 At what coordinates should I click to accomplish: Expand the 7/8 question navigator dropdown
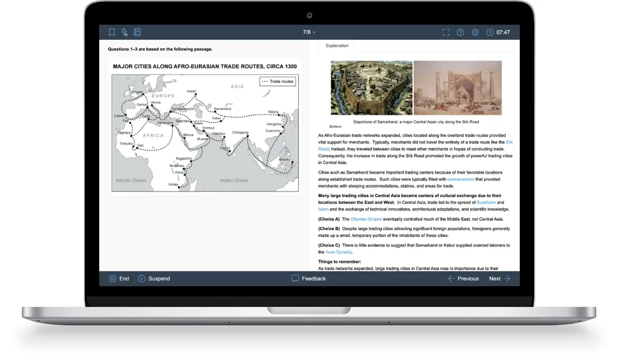309,32
